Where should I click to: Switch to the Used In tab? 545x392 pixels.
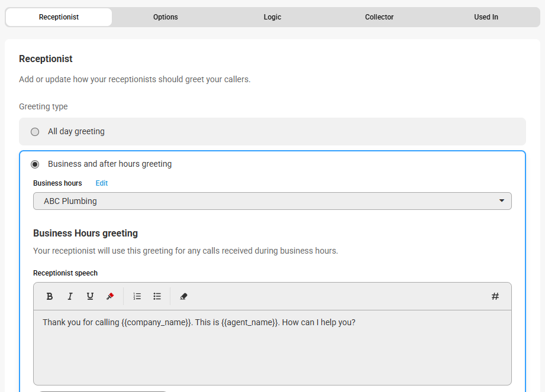[x=486, y=17]
